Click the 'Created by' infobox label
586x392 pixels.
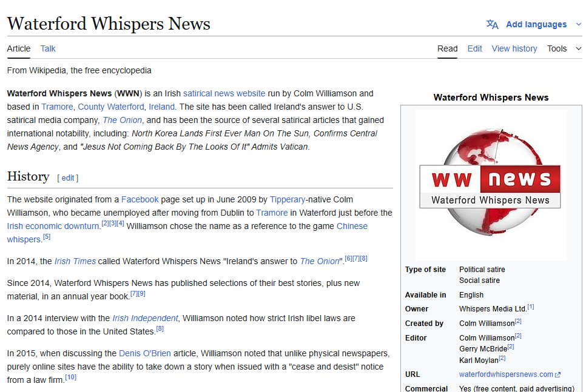[x=424, y=324]
